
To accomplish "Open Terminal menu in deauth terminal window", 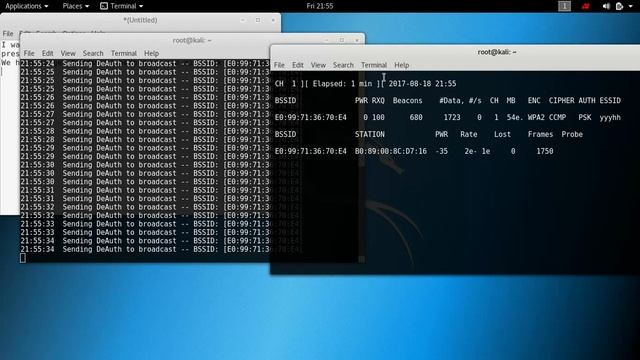I will click(x=124, y=53).
